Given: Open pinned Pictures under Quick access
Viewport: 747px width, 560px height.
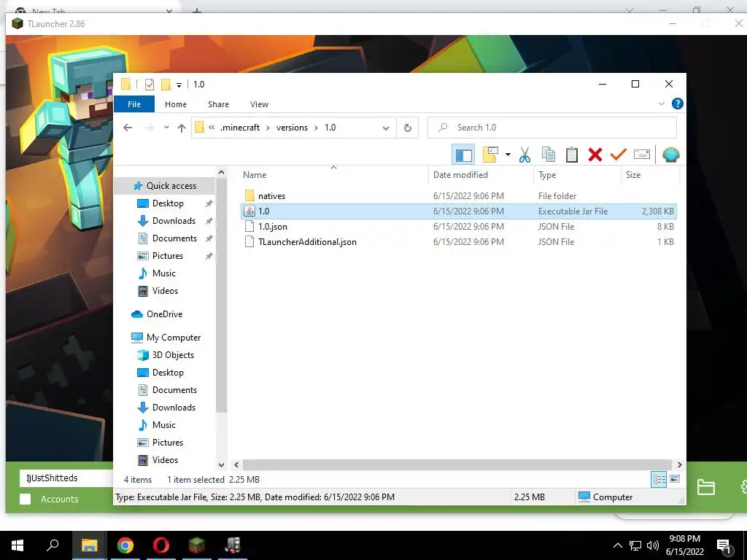Looking at the screenshot, I should [168, 256].
